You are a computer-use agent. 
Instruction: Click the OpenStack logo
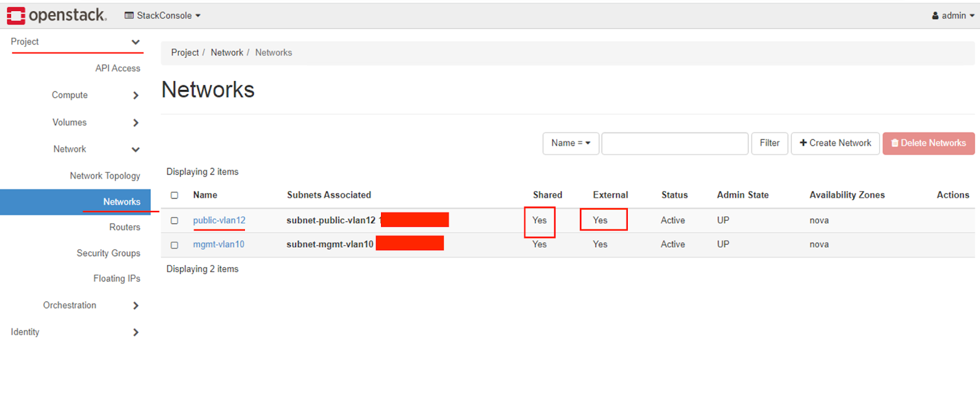[57, 15]
